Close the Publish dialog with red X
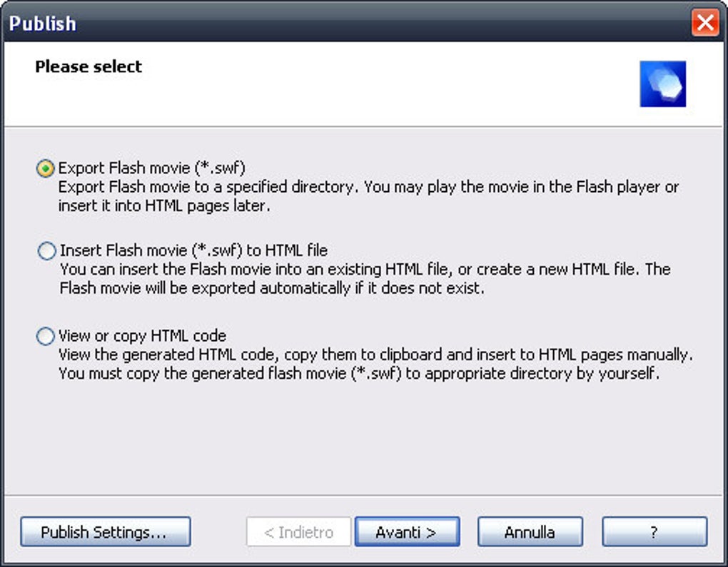The height and width of the screenshot is (567, 728). (x=705, y=24)
